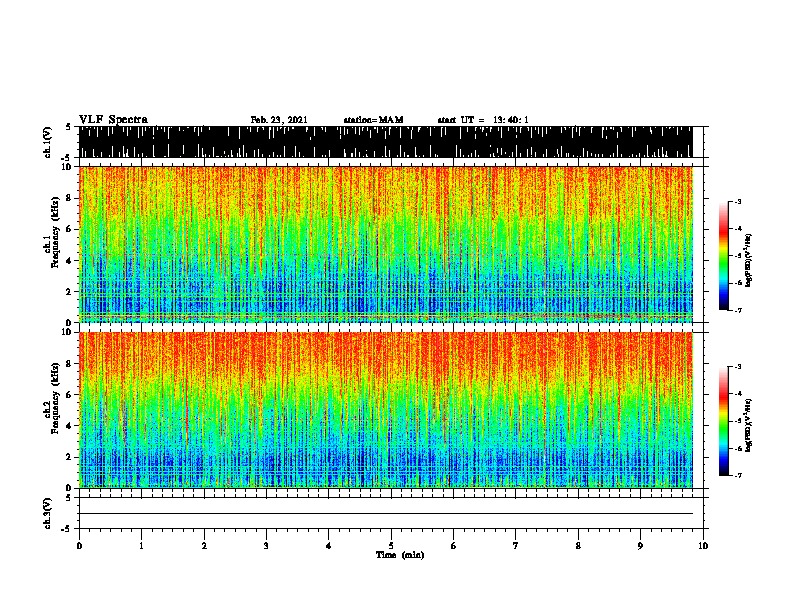Click the "ch.1(V)" axis label
The image size is (792, 612).
[47, 142]
